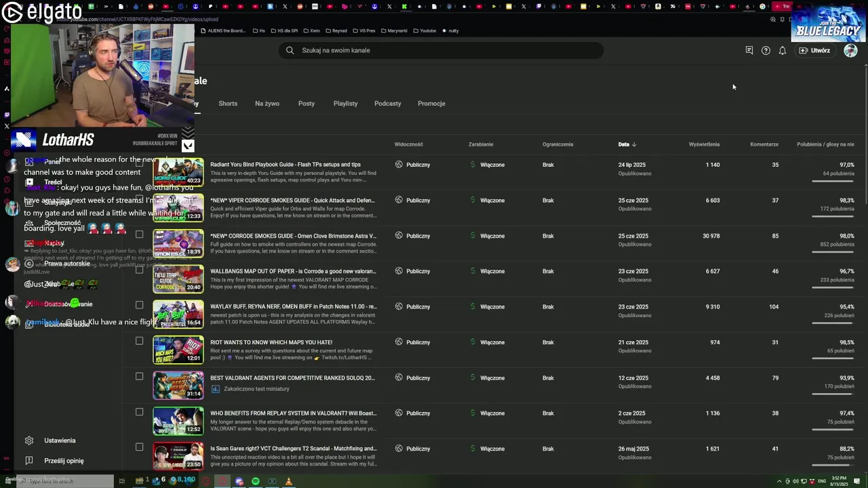Click the Ustawienia gear icon in sidebar
The width and height of the screenshot is (868, 488).
[29, 441]
